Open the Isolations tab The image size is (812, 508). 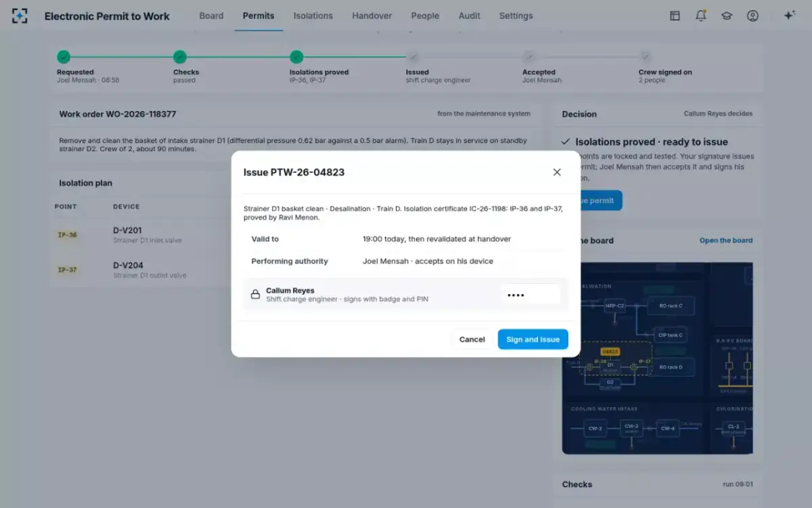pyautogui.click(x=313, y=16)
